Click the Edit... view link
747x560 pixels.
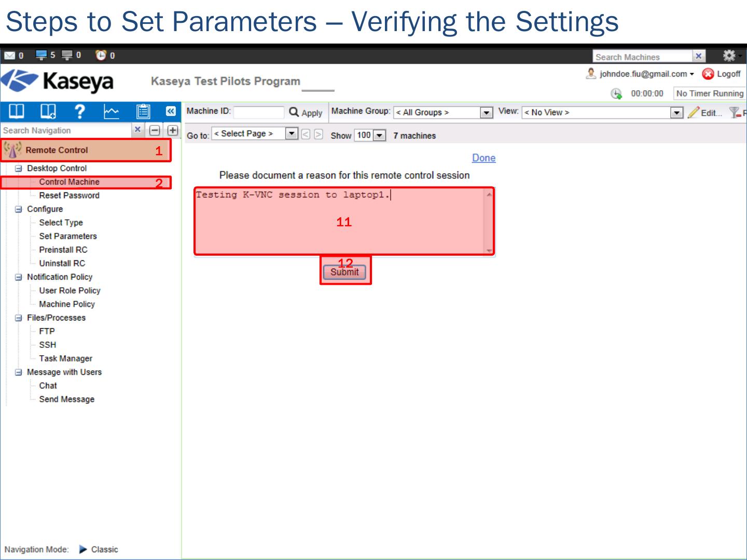click(711, 113)
